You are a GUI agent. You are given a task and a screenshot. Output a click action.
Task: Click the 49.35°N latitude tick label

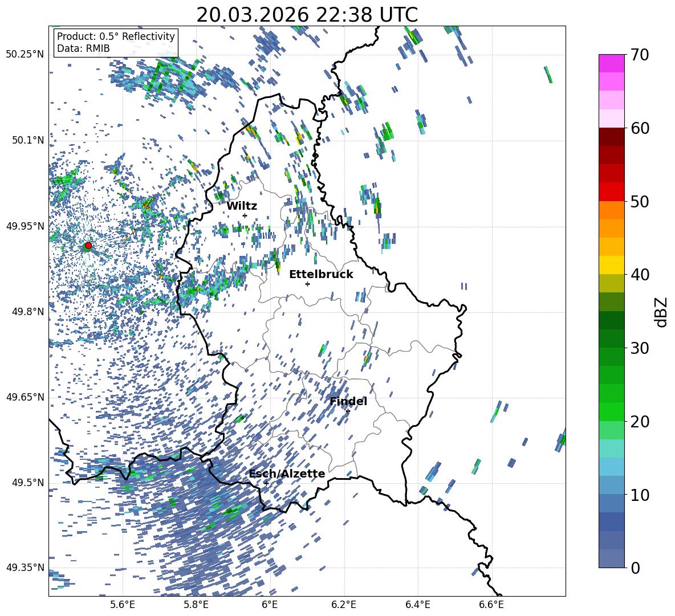tap(25, 568)
